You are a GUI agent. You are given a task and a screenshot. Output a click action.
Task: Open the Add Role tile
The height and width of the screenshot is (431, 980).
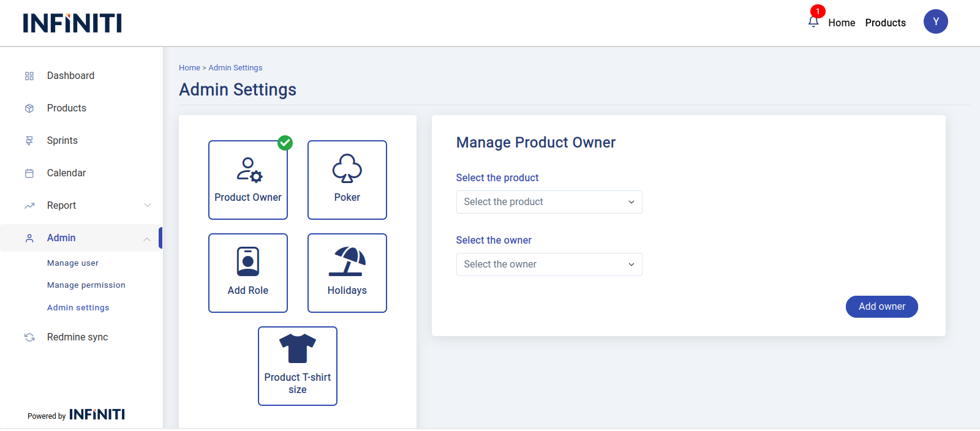(x=248, y=273)
